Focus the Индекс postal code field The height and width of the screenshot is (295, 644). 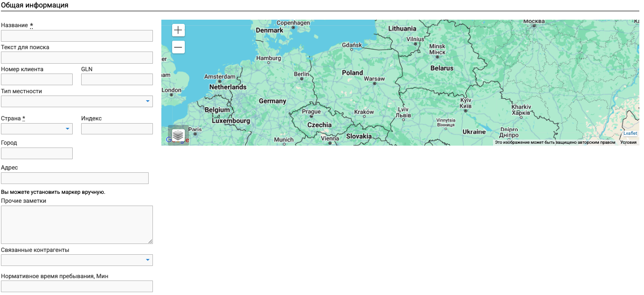pyautogui.click(x=117, y=129)
